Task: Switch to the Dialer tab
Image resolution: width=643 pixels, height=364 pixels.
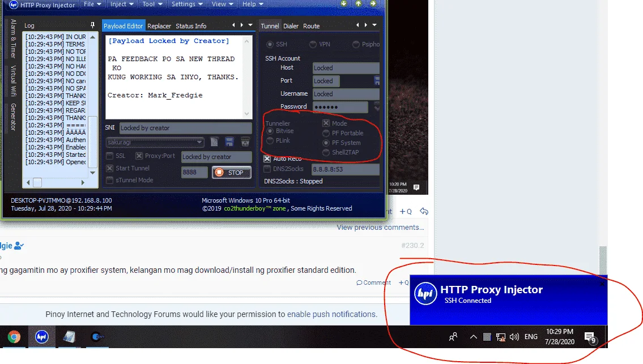Action: [x=291, y=26]
